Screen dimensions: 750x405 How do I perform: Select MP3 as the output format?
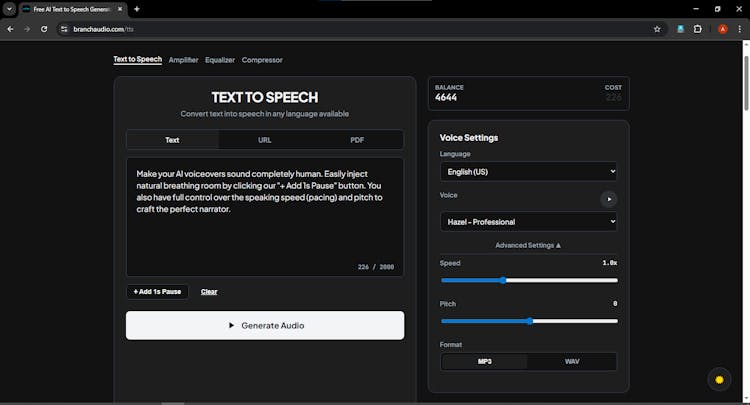(485, 361)
